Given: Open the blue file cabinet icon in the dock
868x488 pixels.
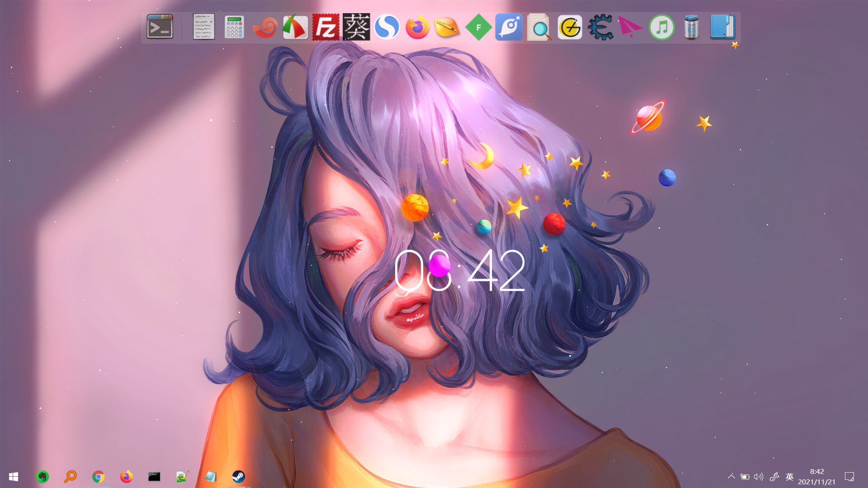Looking at the screenshot, I should coord(722,27).
